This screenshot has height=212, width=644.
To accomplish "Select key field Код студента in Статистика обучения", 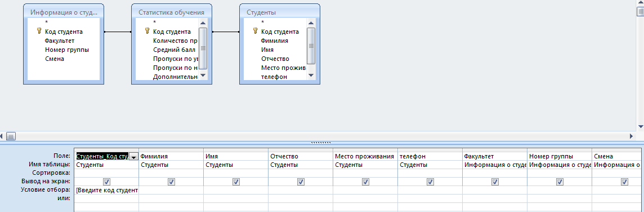I will coord(172,32).
